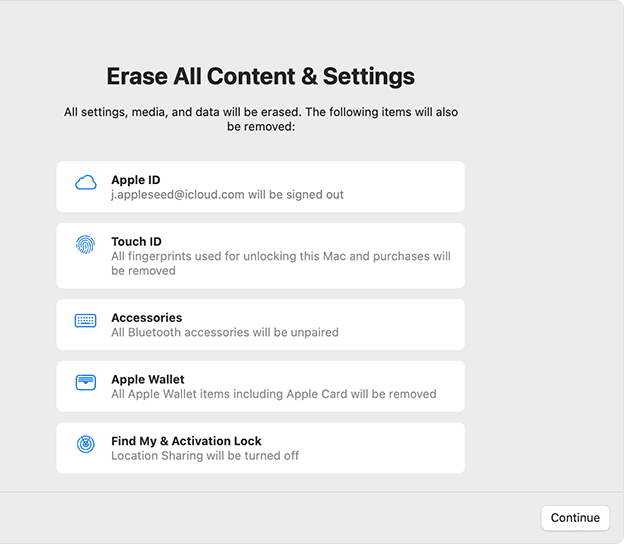Select the Find My & Activation Lock heading
The width and height of the screenshot is (624, 544).
click(x=186, y=441)
